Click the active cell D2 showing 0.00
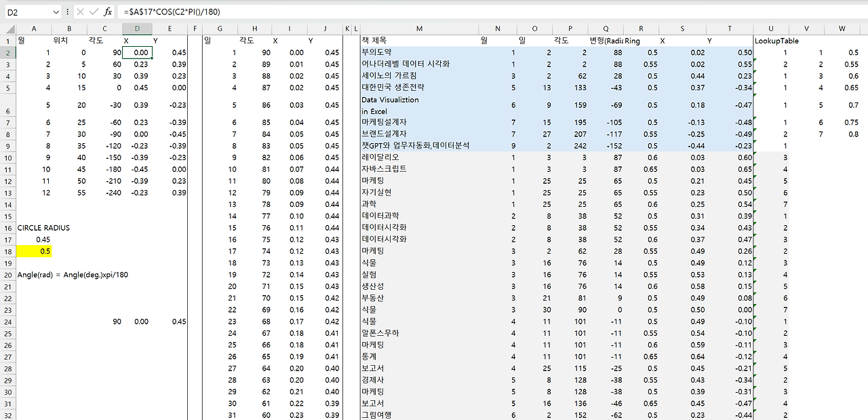This screenshot has height=420, width=868. (138, 52)
